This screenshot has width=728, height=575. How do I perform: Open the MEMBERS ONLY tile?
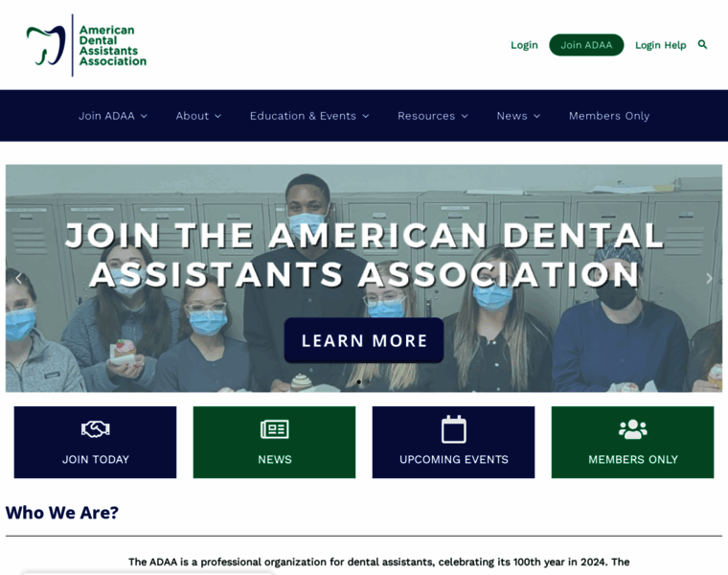pyautogui.click(x=633, y=442)
